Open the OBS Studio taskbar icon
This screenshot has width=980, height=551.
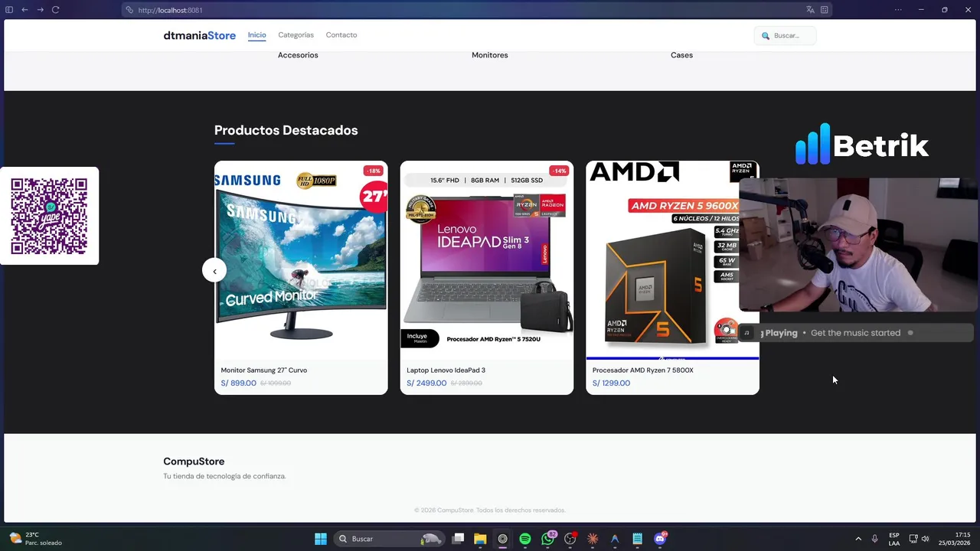[x=502, y=539]
